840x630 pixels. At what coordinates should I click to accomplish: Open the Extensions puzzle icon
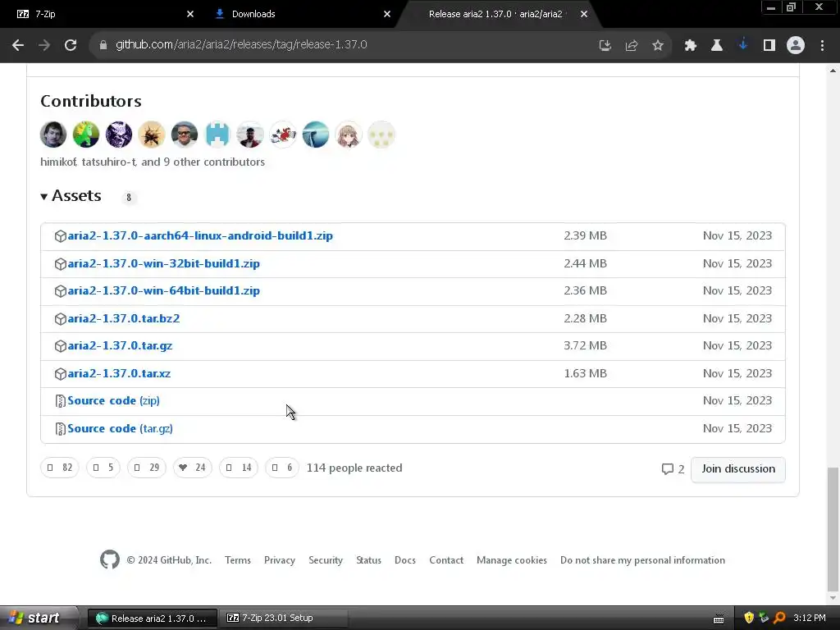tap(691, 46)
